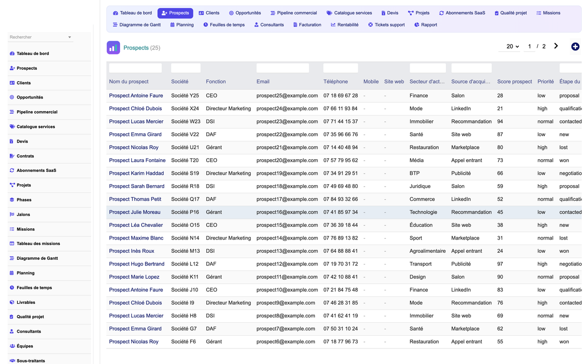Sort by the Priorité column header
The height and width of the screenshot is (364, 588).
point(546,82)
